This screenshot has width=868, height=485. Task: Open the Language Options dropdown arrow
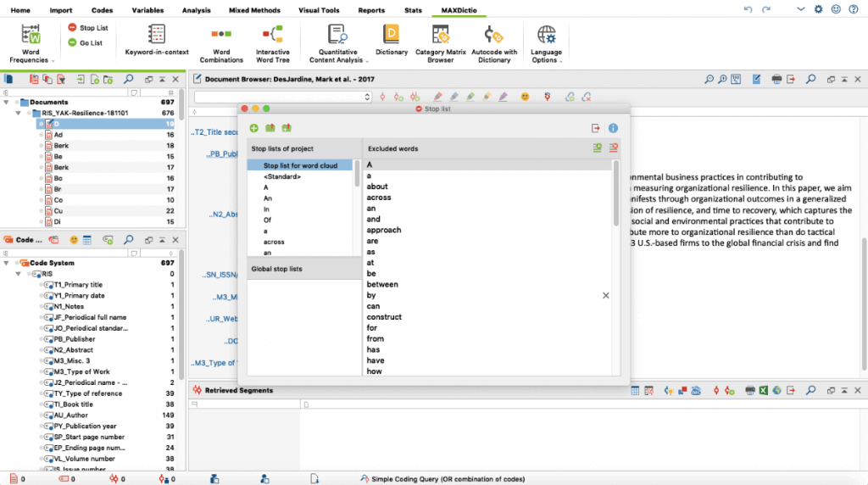tap(561, 61)
